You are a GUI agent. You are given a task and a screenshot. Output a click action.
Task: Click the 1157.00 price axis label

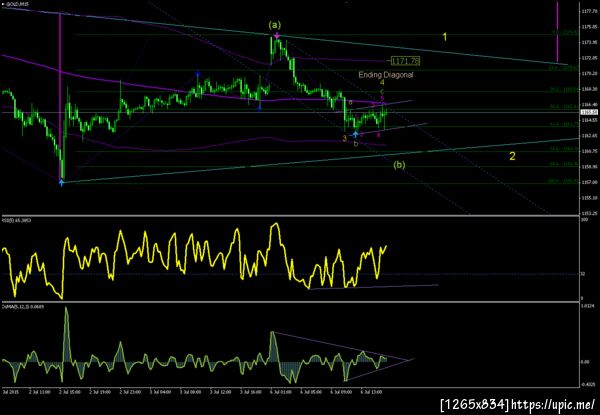(588, 182)
